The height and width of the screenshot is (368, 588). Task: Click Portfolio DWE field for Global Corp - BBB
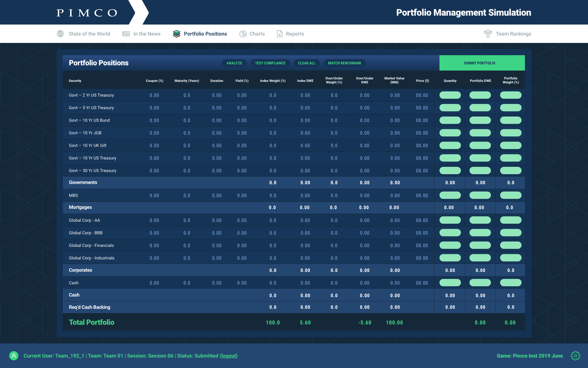(x=480, y=233)
